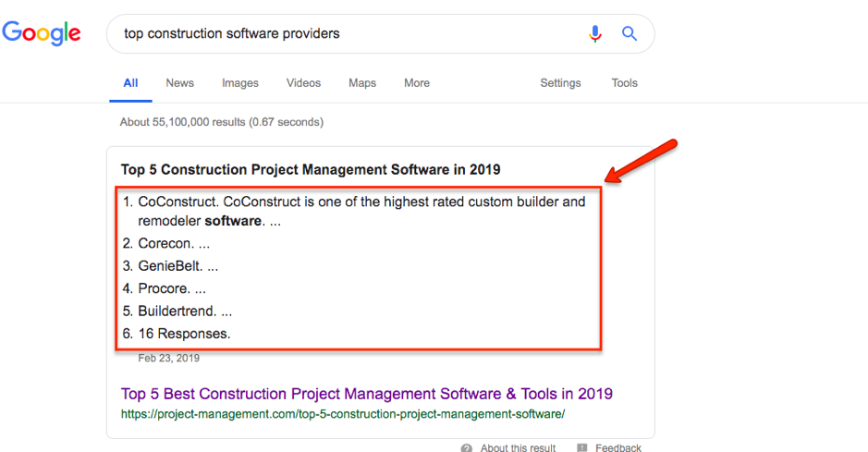Open the Top 5 Best Construction Project Management link
This screenshot has width=868, height=452.
(366, 394)
